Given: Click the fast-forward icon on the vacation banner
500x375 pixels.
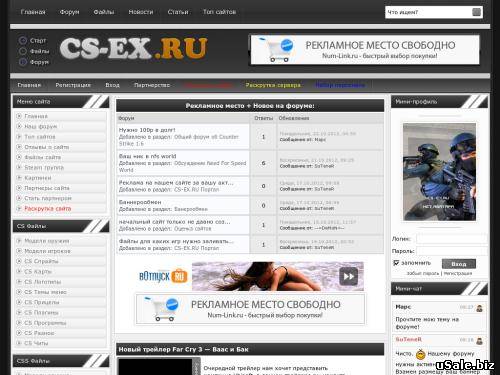Looking at the screenshot, I should (348, 276).
